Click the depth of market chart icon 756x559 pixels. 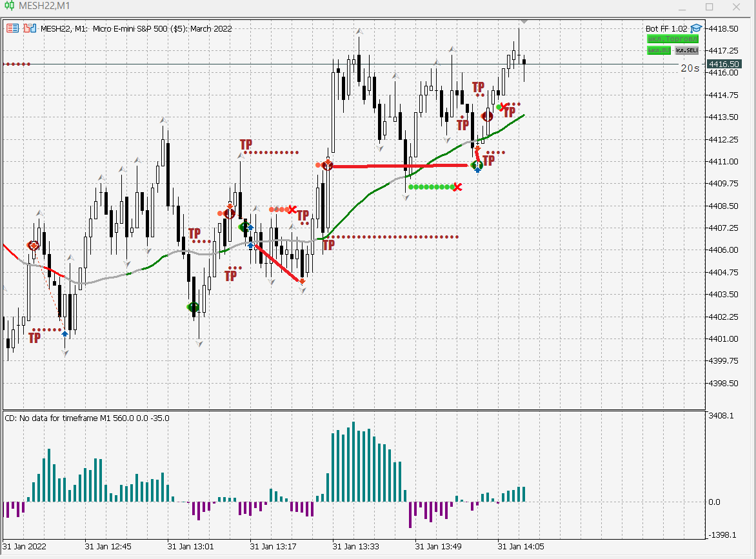point(30,28)
